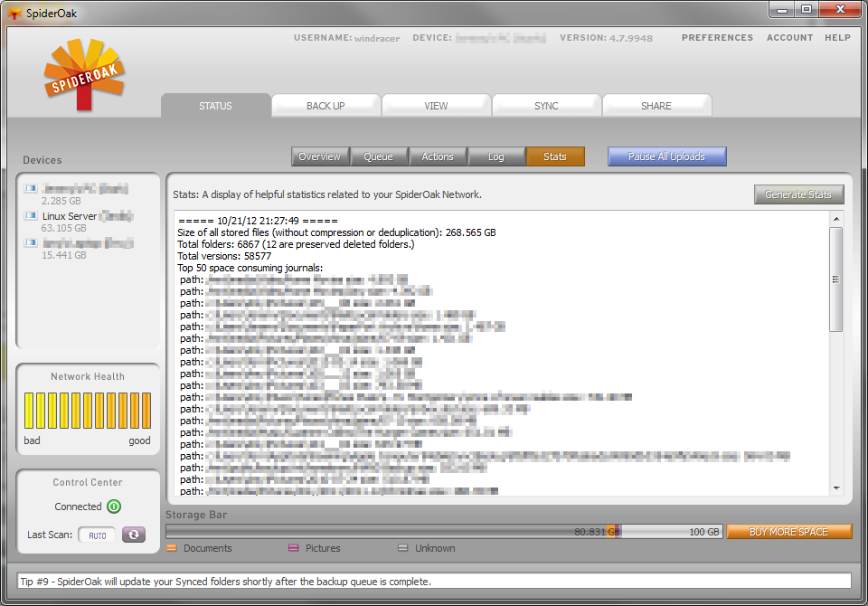The image size is (868, 606).
Task: Show the Log sub-tab
Action: 496,156
